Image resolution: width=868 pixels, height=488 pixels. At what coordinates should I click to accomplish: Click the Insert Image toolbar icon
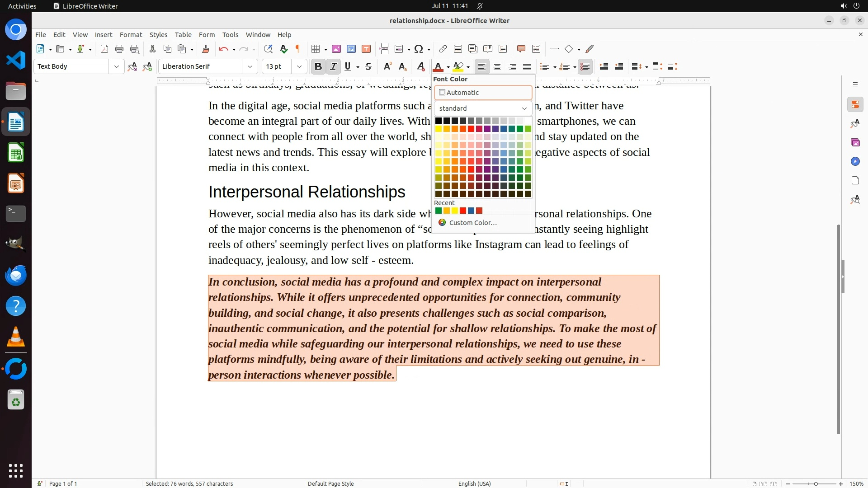click(x=336, y=49)
